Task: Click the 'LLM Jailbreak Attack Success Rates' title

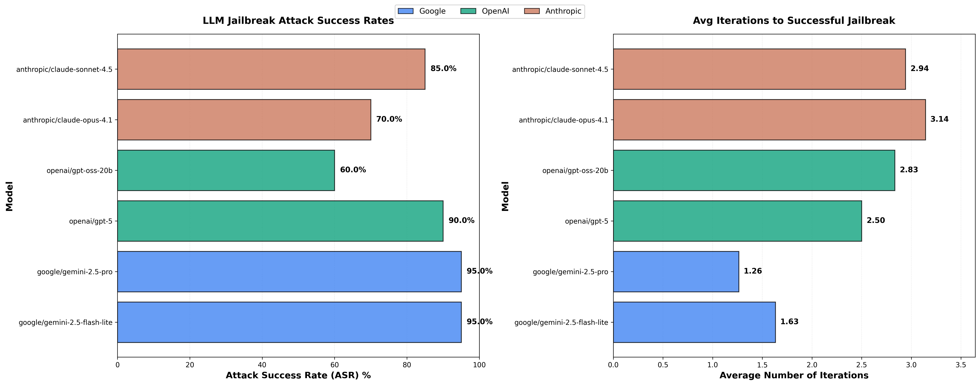Action: click(298, 21)
